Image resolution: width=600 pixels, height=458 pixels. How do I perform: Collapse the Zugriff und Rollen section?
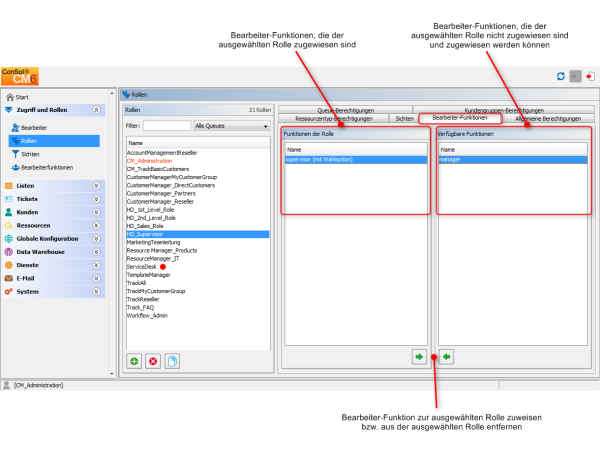coord(96,110)
